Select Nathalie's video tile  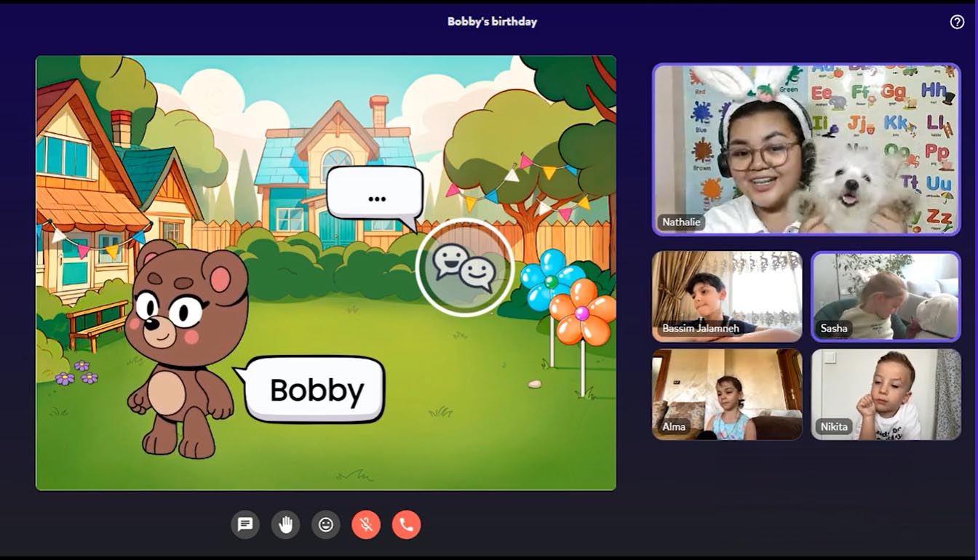(x=806, y=150)
